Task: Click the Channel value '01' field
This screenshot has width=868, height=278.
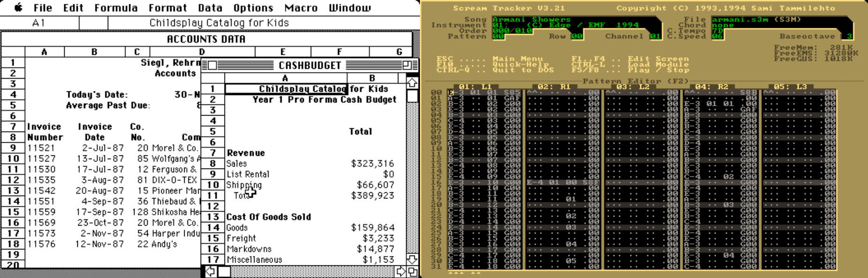Action: [x=655, y=37]
